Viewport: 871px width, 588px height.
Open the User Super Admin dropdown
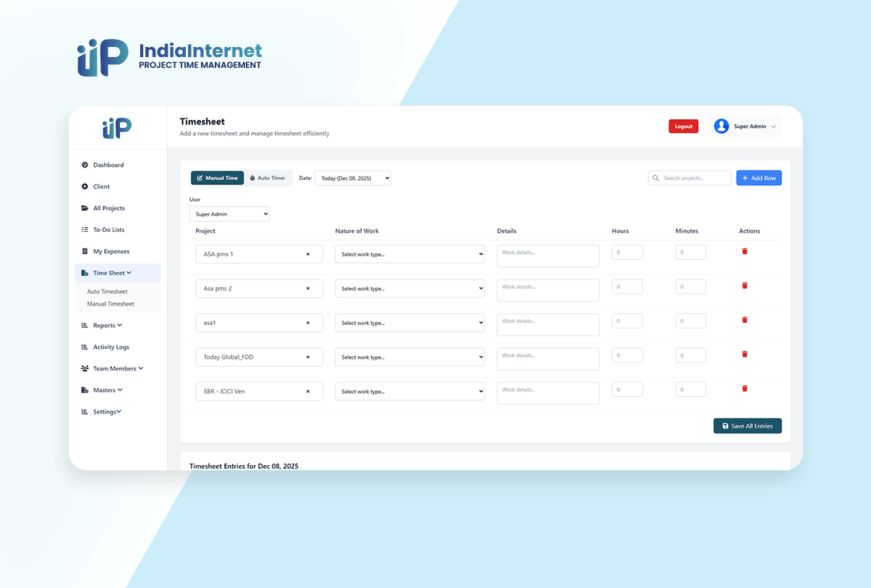point(229,214)
